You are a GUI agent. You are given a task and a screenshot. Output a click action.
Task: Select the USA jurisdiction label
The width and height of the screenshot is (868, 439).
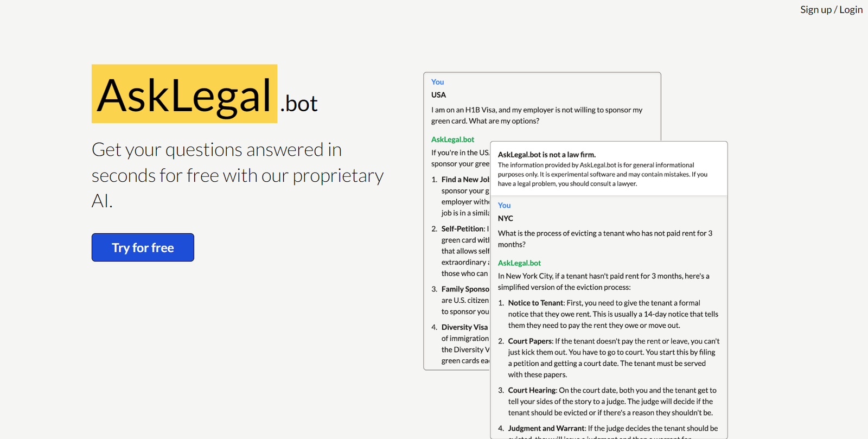click(x=438, y=95)
